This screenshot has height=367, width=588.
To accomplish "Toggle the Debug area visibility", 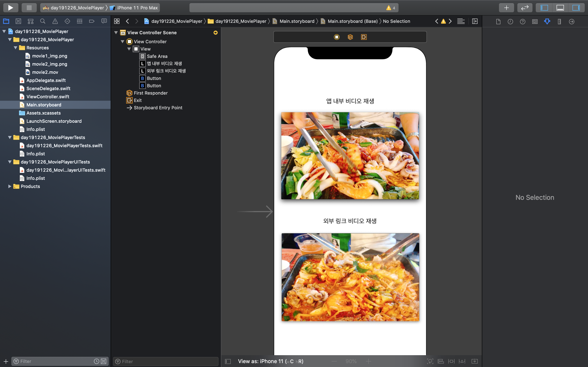I will coord(560,8).
